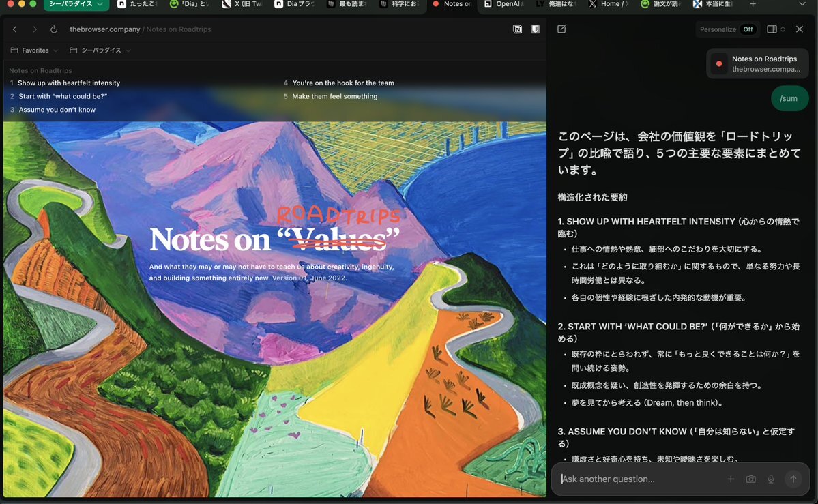Viewport: 818px width, 504px height.
Task: Click the 2. START WITH 'WHAT COULD BE?' heading
Action: (678, 332)
